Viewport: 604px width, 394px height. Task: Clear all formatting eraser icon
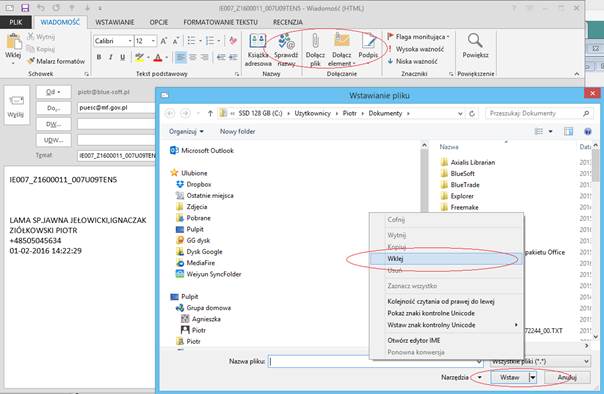(233, 41)
